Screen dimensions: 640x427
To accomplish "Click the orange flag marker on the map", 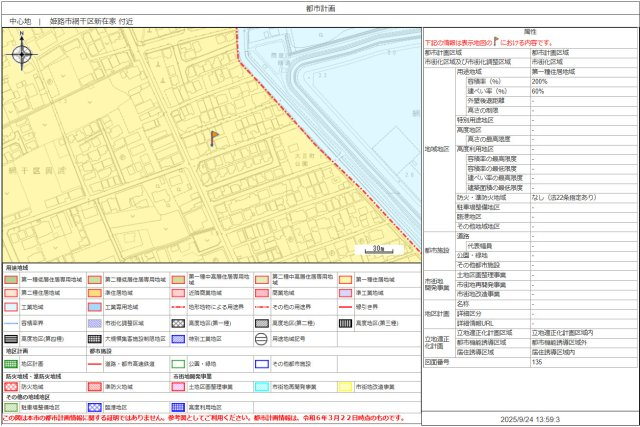I will point(213,137).
